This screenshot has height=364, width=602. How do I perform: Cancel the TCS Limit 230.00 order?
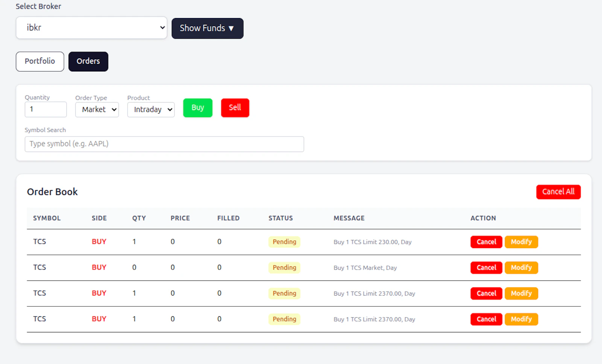pos(486,242)
